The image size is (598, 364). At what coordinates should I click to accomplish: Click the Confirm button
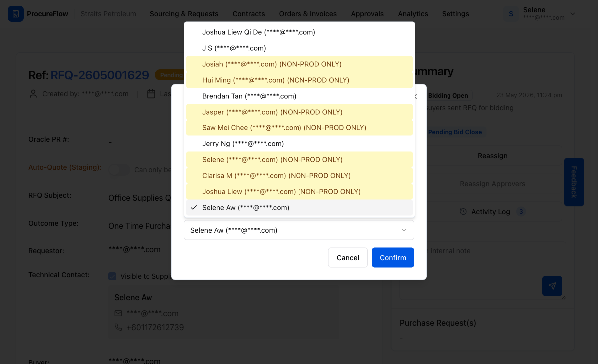click(x=393, y=258)
